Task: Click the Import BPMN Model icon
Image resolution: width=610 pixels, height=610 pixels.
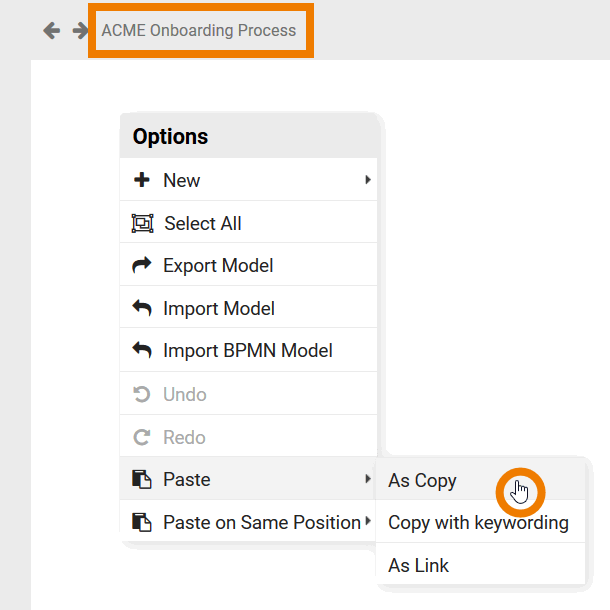Action: [x=142, y=351]
